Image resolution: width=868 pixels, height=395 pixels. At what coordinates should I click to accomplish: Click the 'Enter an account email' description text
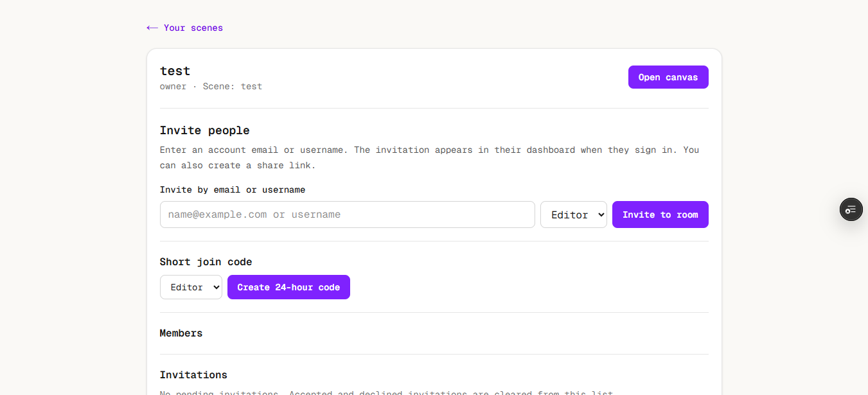pos(430,157)
